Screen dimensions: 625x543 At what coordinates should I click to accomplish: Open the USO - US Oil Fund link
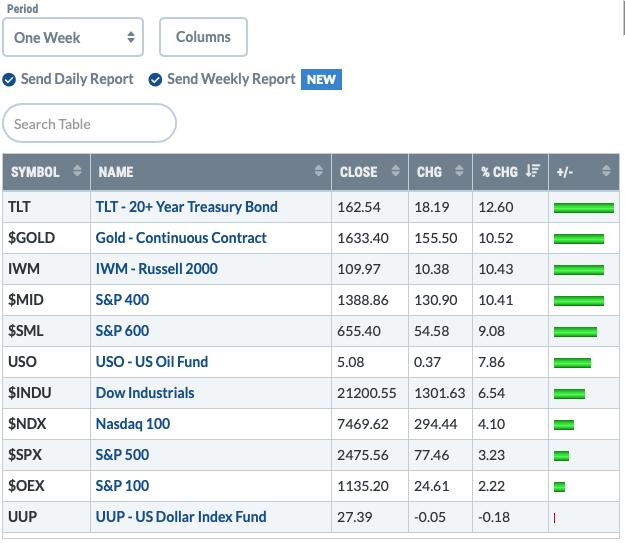[152, 362]
